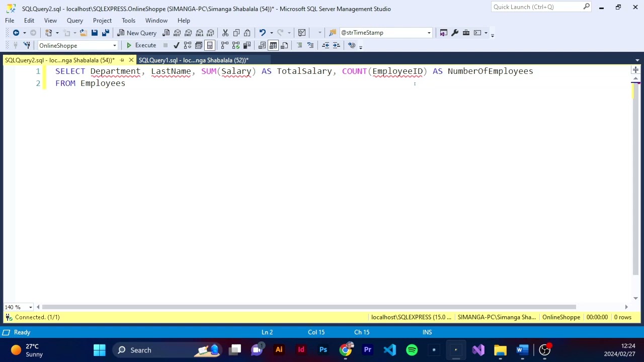Open a new DAX query
Viewport: 644px width, 362px height.
coord(210,33)
